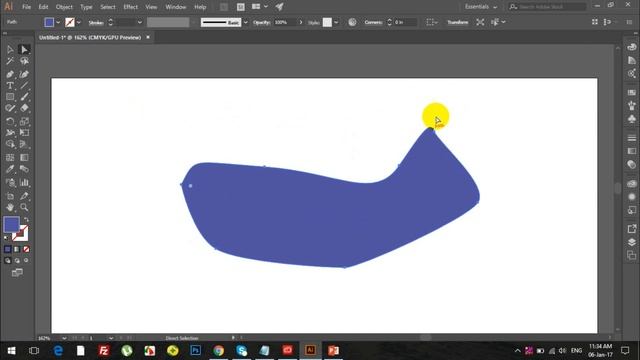Select the Gradient tool
The height and width of the screenshot is (360, 640).
(24, 158)
